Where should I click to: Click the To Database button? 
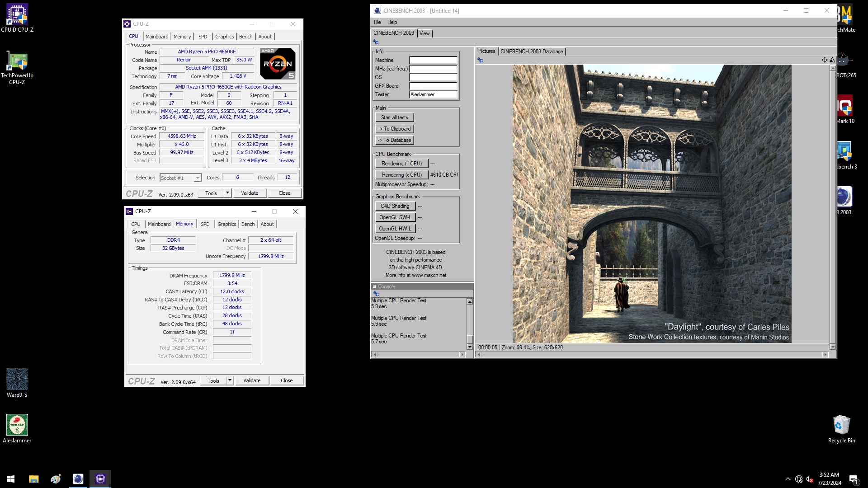coord(394,140)
